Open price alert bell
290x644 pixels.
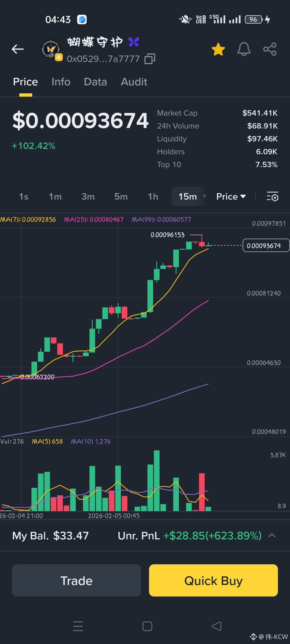click(x=244, y=49)
